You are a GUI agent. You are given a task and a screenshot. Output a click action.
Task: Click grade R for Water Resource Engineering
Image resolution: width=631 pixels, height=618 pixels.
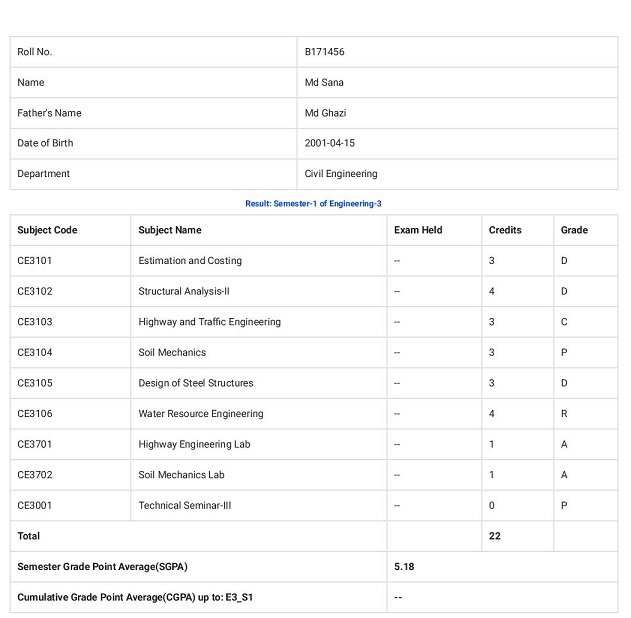click(564, 414)
